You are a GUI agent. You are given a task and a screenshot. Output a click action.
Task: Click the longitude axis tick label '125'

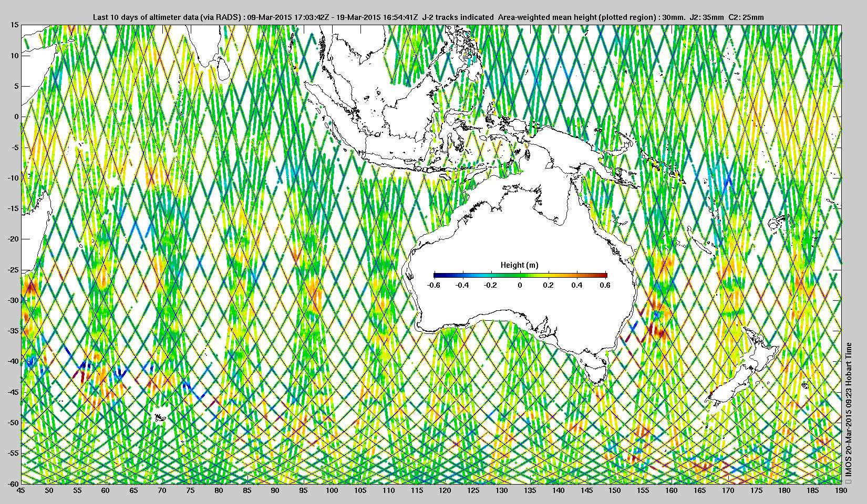pyautogui.click(x=473, y=490)
